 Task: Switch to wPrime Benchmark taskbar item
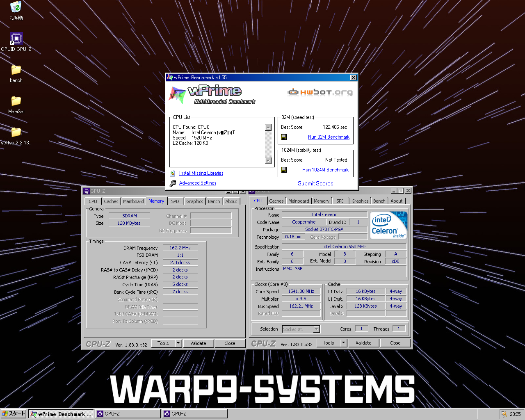(61, 414)
